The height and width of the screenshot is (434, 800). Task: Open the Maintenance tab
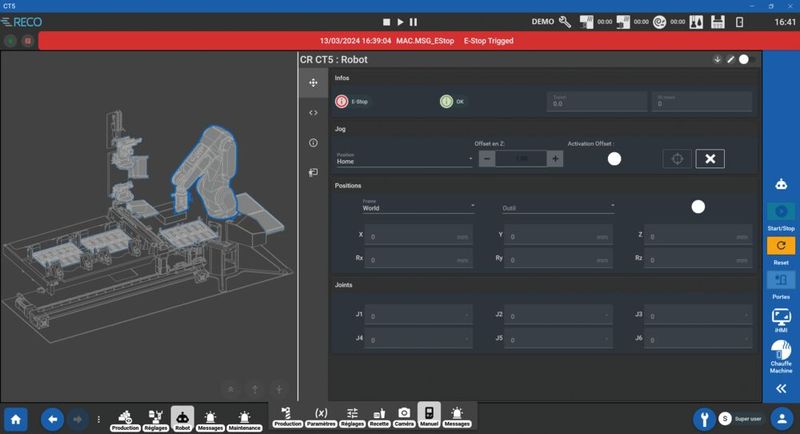[x=244, y=418]
